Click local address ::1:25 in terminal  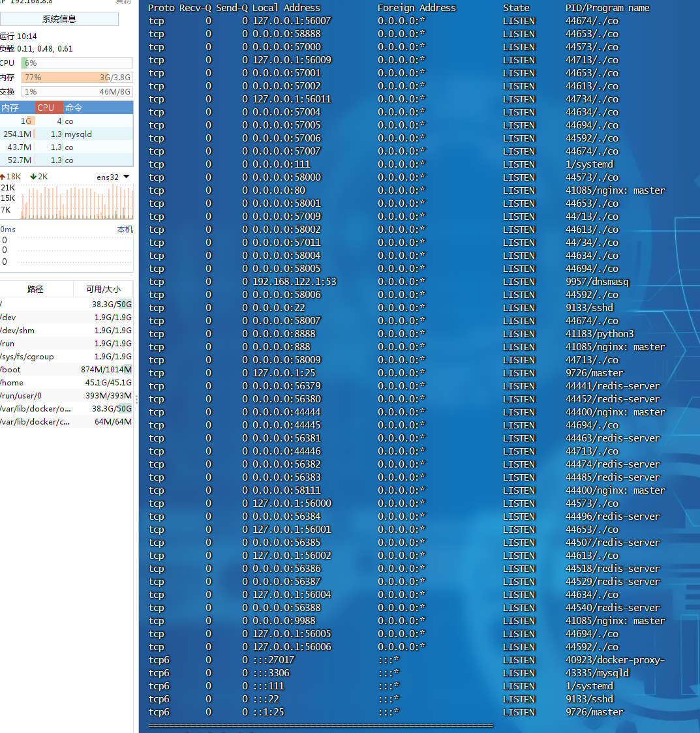tap(269, 712)
